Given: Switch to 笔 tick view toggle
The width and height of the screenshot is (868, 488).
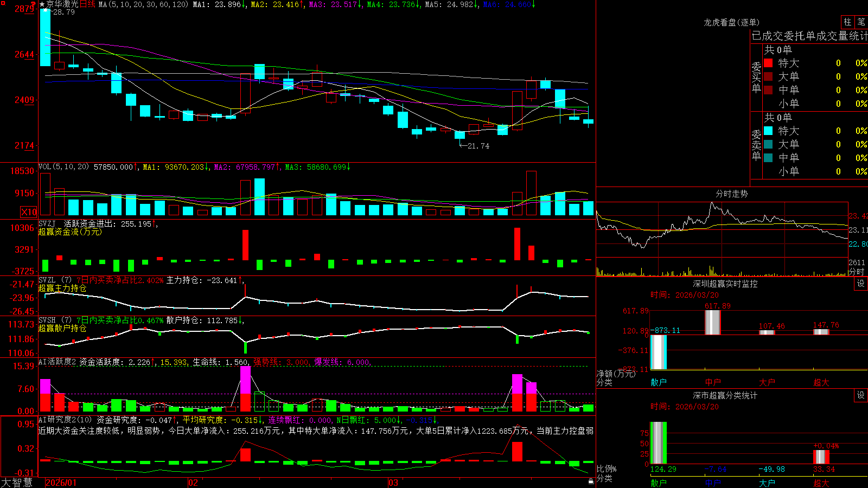Looking at the screenshot, I should coord(861,22).
